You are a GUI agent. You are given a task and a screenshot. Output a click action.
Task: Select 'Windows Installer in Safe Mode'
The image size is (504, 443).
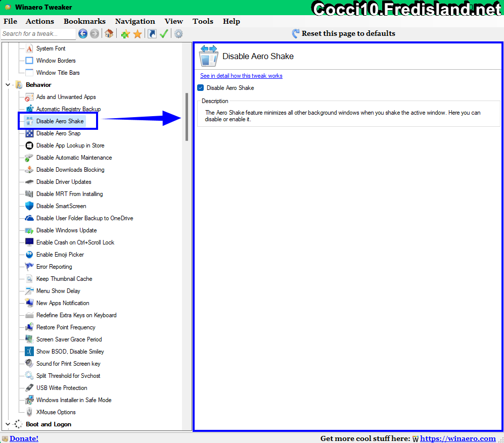[74, 400]
